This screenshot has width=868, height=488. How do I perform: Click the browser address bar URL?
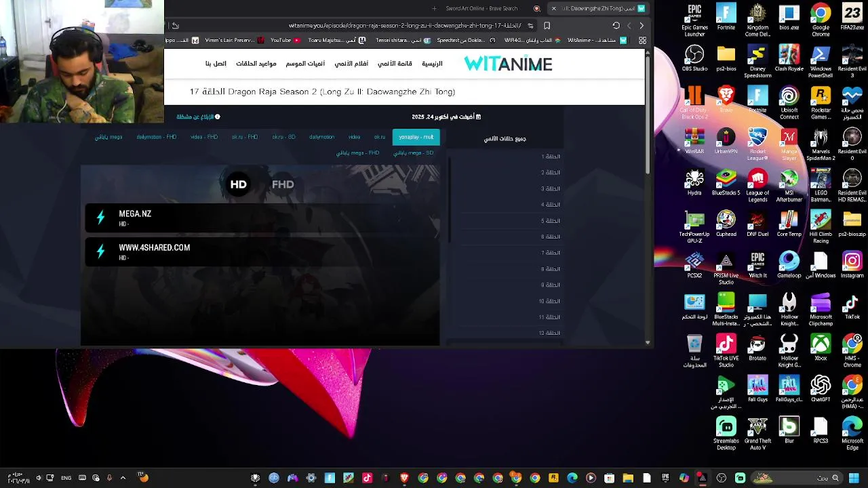(405, 26)
